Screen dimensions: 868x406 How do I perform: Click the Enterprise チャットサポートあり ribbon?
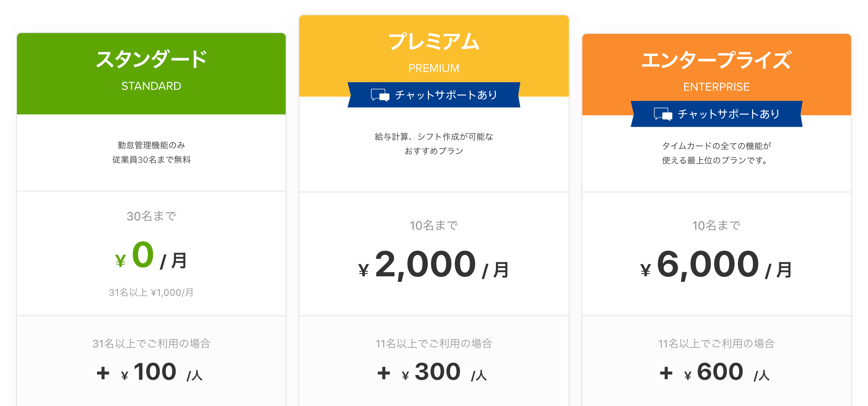click(717, 114)
